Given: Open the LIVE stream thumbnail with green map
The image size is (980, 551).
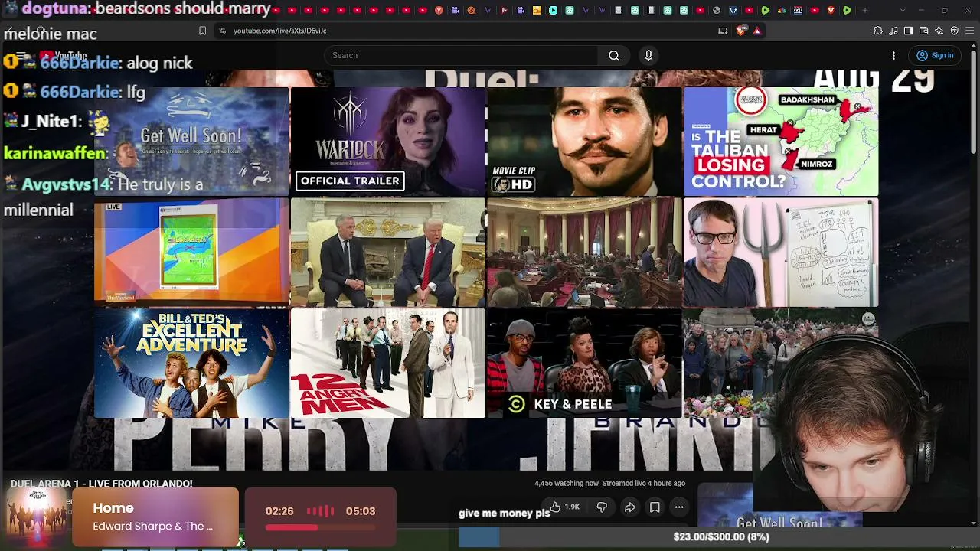Looking at the screenshot, I should click(191, 253).
